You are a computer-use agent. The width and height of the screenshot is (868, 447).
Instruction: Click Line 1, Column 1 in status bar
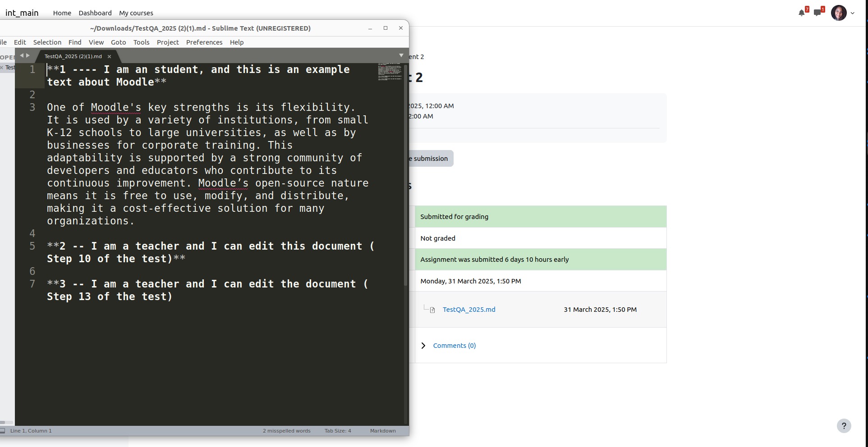click(31, 431)
